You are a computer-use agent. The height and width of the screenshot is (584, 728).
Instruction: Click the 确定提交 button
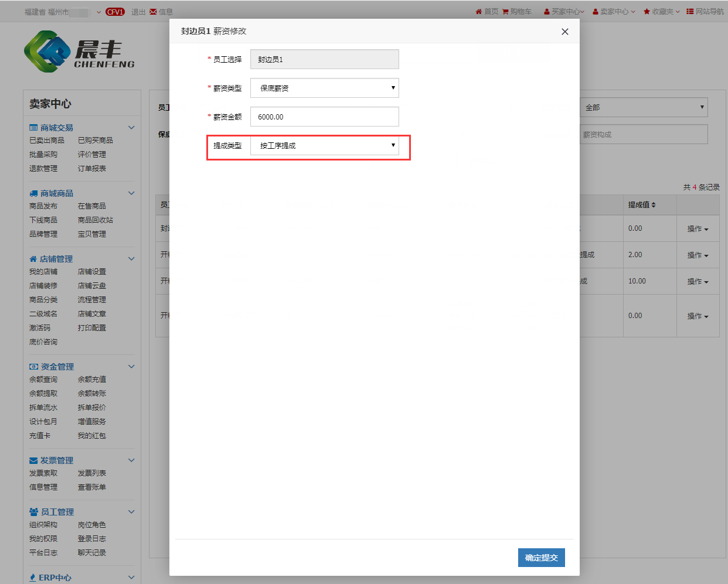click(x=541, y=558)
